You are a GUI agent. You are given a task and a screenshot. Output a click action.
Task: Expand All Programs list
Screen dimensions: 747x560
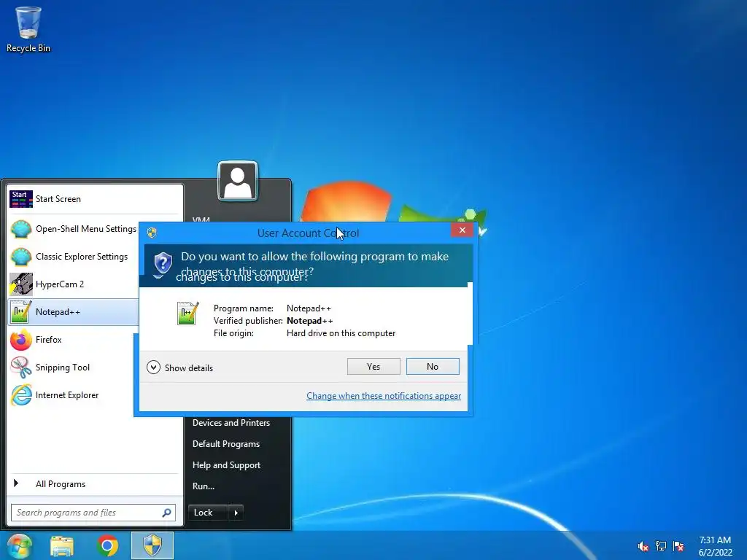pos(94,484)
